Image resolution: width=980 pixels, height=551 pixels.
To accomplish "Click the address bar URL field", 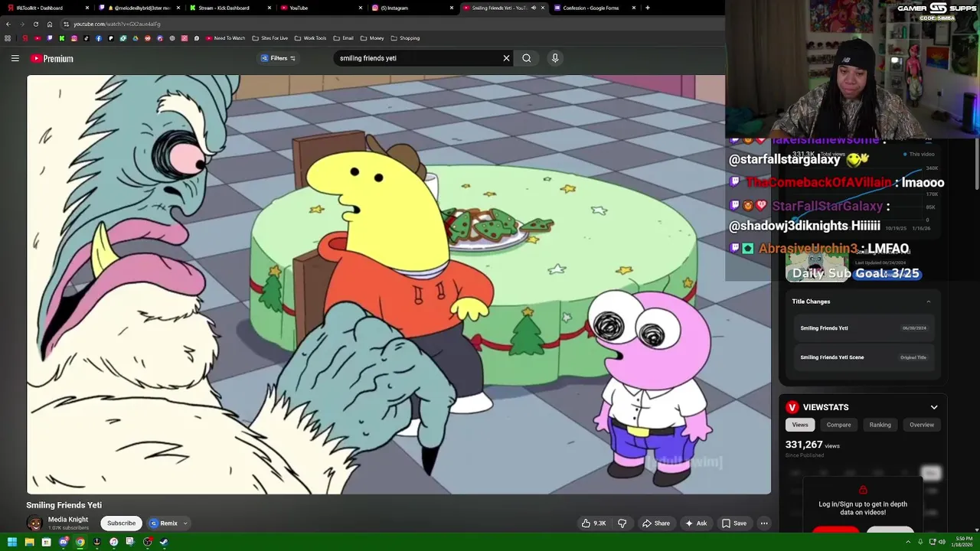I will pyautogui.click(x=390, y=24).
